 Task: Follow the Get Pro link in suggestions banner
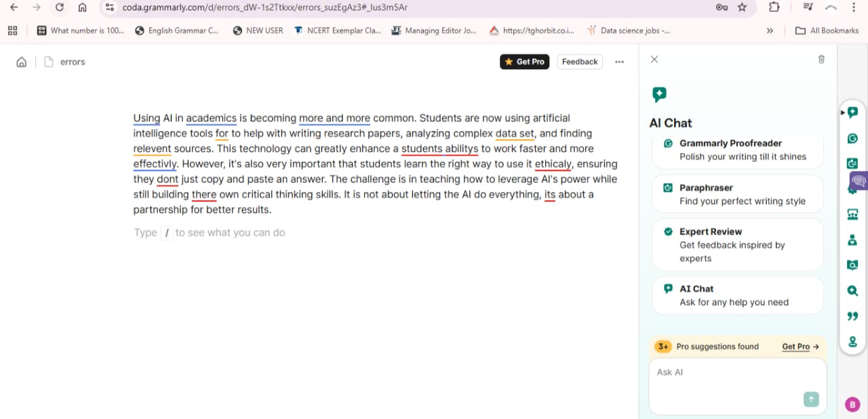800,346
